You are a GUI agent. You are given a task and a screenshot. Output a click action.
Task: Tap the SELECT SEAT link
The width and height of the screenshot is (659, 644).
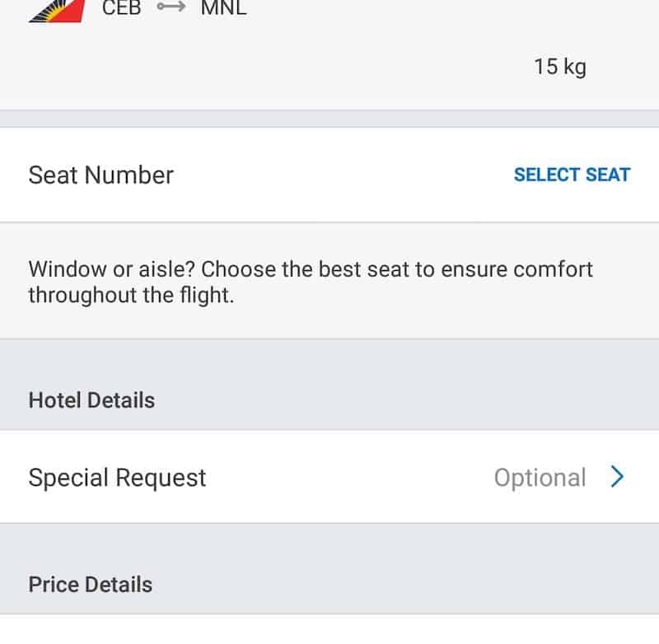(x=572, y=175)
